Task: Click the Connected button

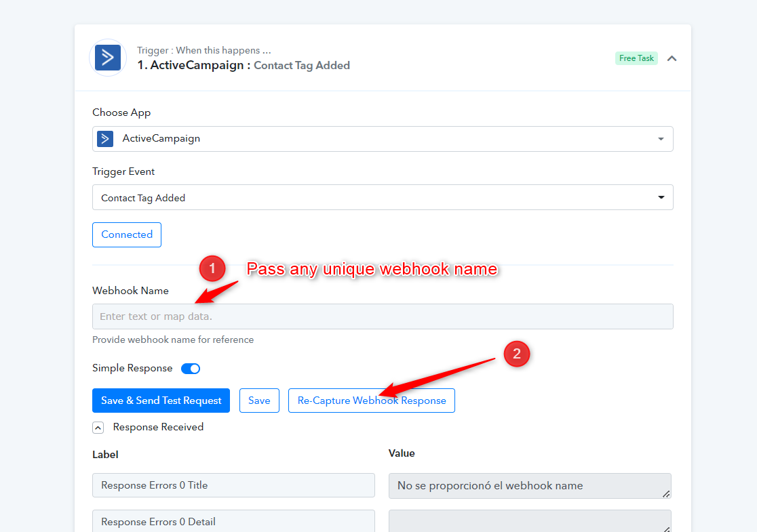Action: (x=127, y=235)
